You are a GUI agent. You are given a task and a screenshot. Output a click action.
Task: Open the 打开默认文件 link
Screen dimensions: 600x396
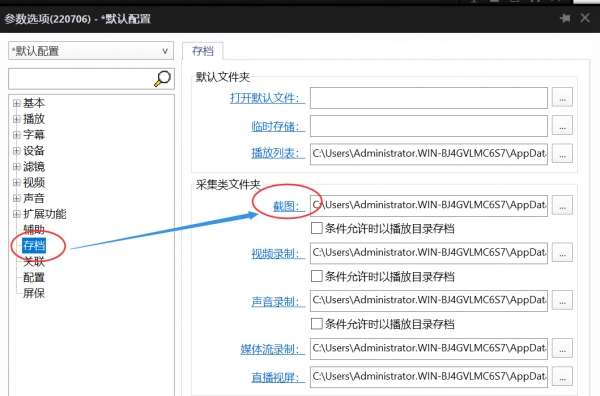[267, 98]
